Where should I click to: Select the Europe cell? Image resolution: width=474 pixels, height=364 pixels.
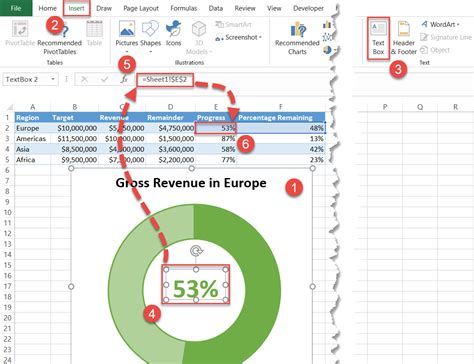33,128
